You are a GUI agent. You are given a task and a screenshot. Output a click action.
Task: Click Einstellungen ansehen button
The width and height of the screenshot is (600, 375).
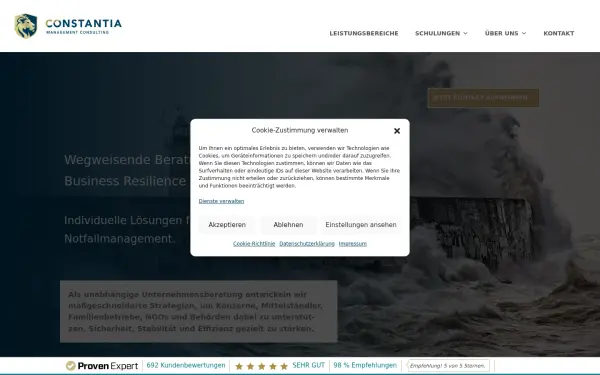(x=361, y=225)
